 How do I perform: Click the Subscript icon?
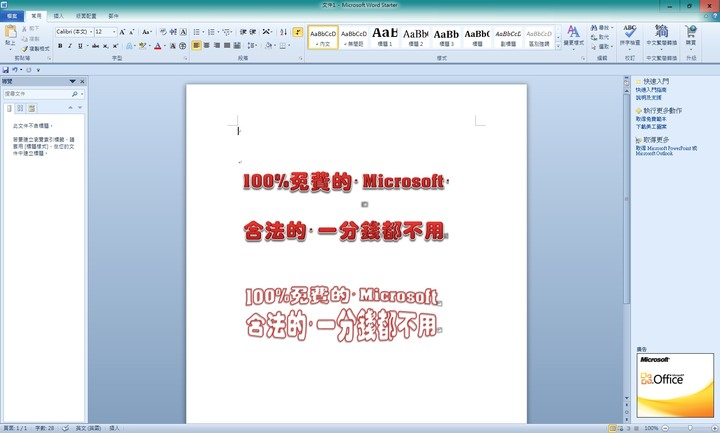pyautogui.click(x=106, y=46)
